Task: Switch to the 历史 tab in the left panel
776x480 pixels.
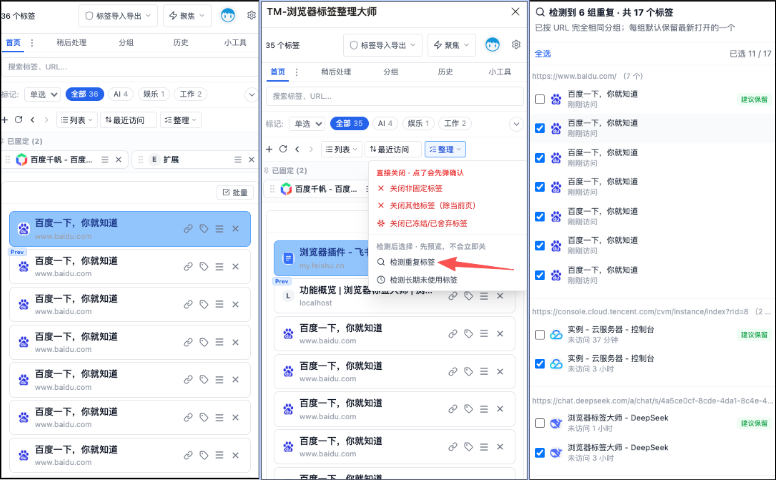Action: pos(181,43)
